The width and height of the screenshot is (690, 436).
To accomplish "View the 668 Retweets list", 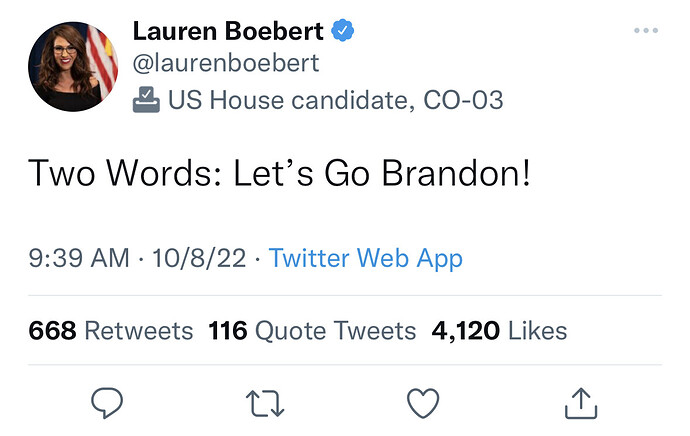I will 110,330.
